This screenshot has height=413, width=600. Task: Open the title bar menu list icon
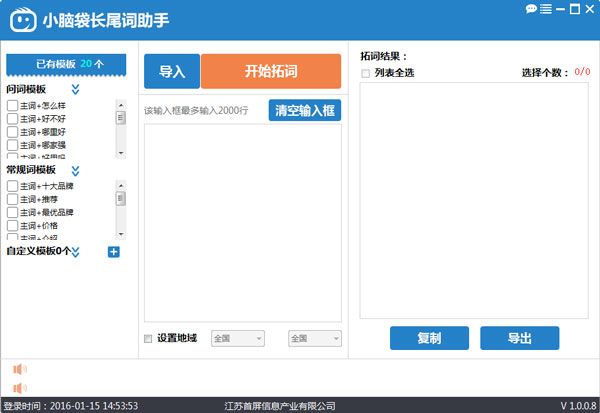click(x=546, y=9)
